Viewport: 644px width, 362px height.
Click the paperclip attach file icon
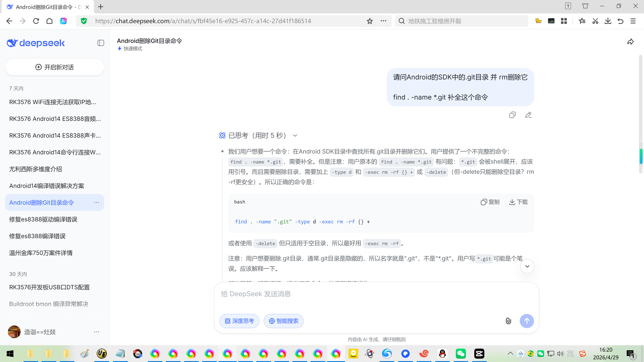pos(508,321)
